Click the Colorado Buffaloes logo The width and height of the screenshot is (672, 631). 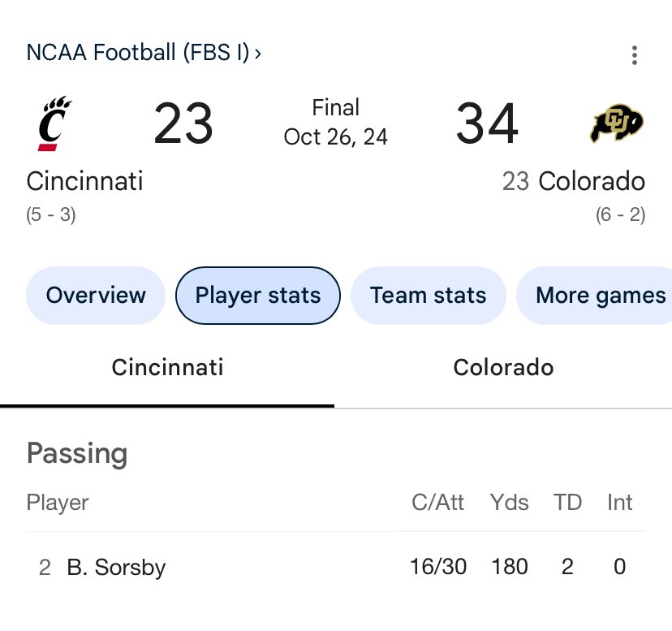(617, 123)
